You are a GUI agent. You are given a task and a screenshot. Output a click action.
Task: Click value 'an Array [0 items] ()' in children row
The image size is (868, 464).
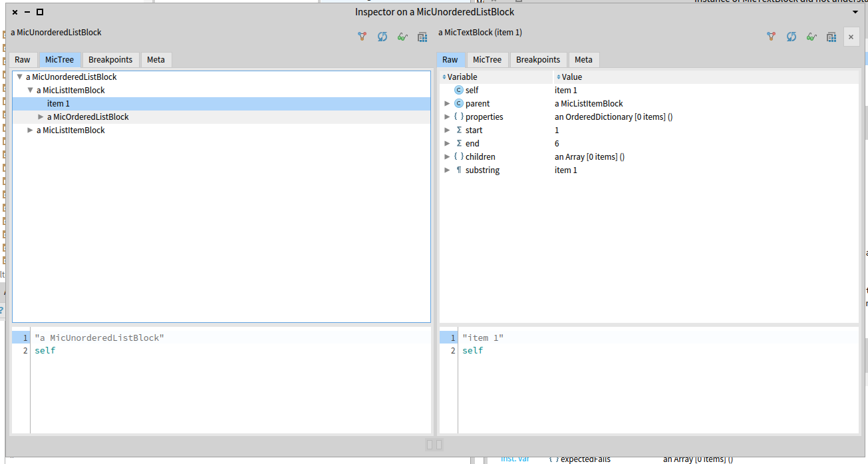tap(589, 156)
